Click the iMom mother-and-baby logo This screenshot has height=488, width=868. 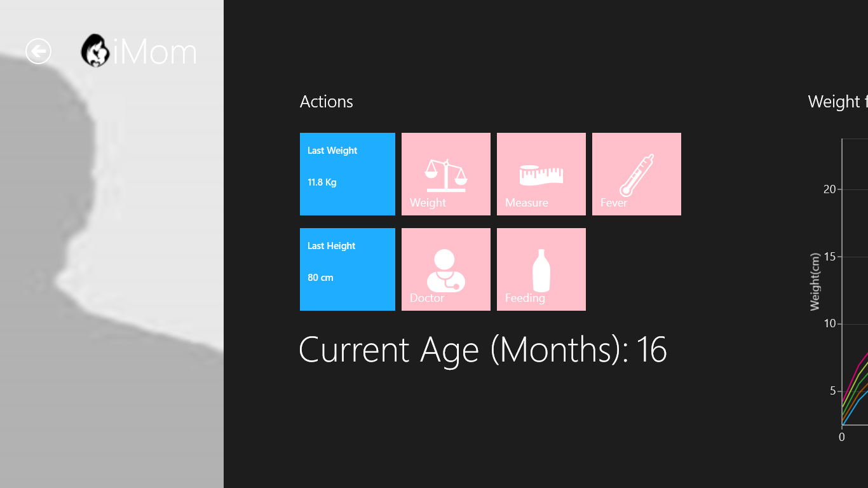tap(95, 51)
